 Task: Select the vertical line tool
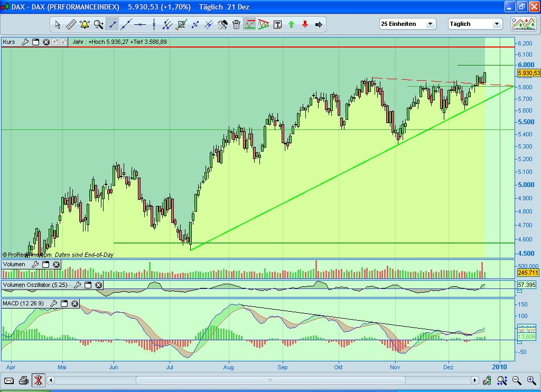click(154, 24)
